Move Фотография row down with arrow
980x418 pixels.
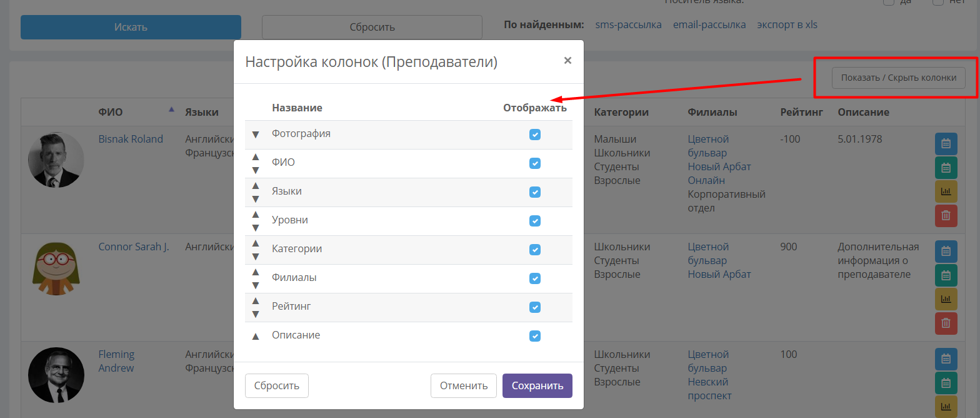pyautogui.click(x=255, y=135)
